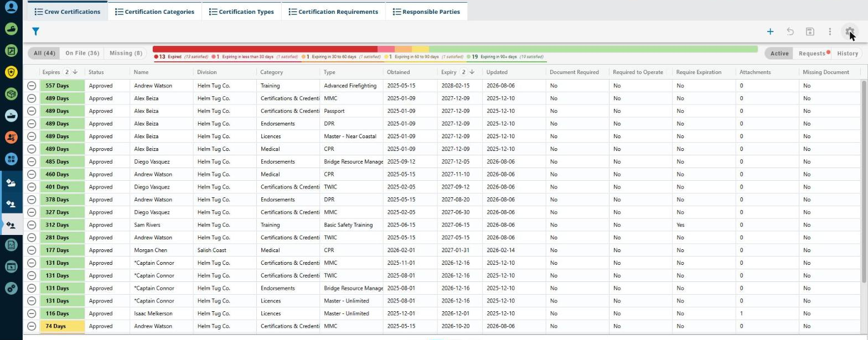This screenshot has height=340, width=868.
Task: Select the Advanced Firefighting type cell
Action: click(x=350, y=86)
